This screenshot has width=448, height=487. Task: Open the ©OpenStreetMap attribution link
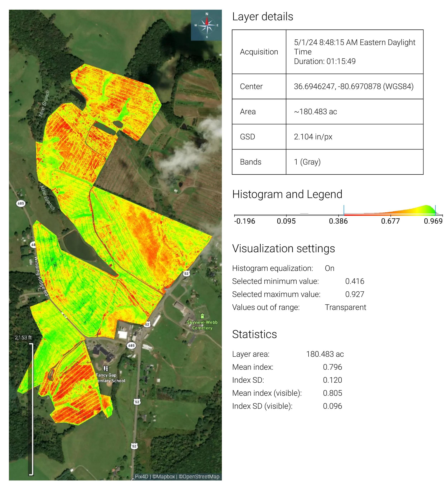coord(199,476)
